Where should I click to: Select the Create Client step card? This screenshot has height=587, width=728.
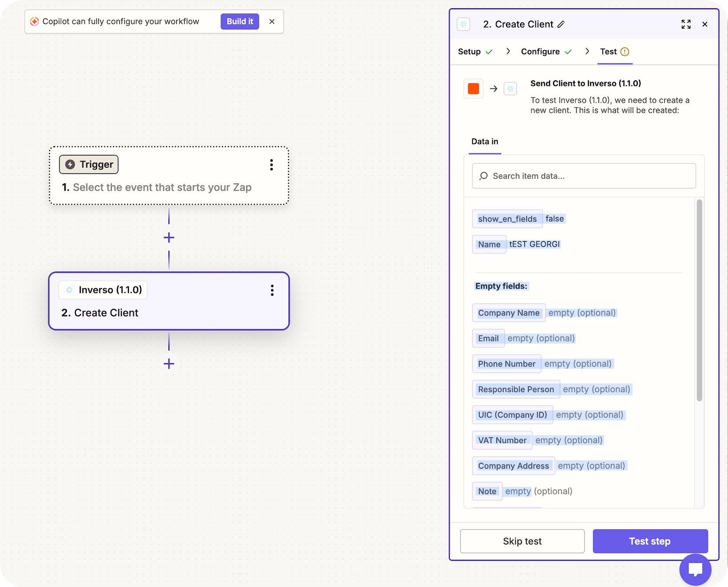coord(169,301)
